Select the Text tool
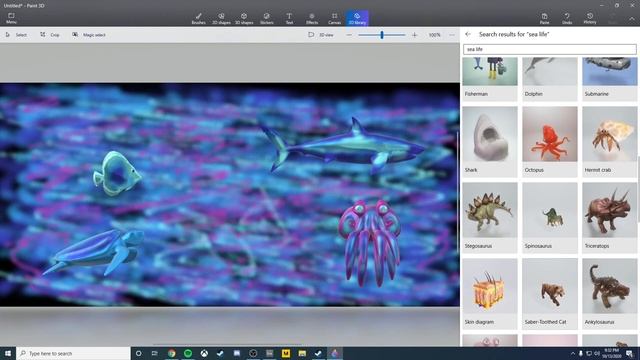The image size is (640, 360). pos(289,18)
